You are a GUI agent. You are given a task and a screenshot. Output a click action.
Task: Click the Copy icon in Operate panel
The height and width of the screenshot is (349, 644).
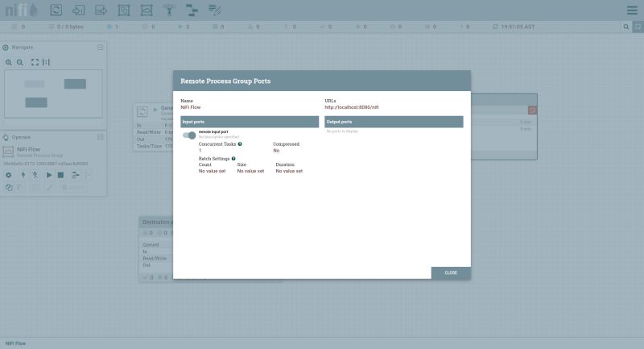(9, 188)
